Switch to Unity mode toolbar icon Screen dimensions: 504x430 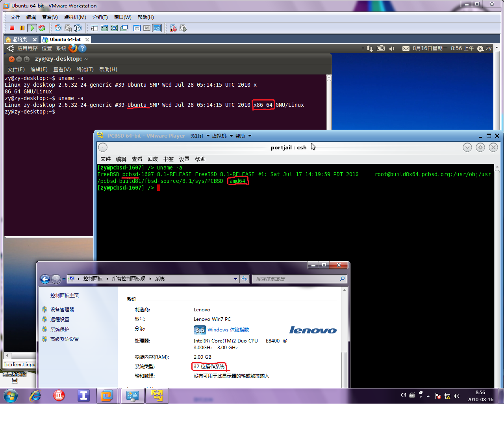click(124, 28)
